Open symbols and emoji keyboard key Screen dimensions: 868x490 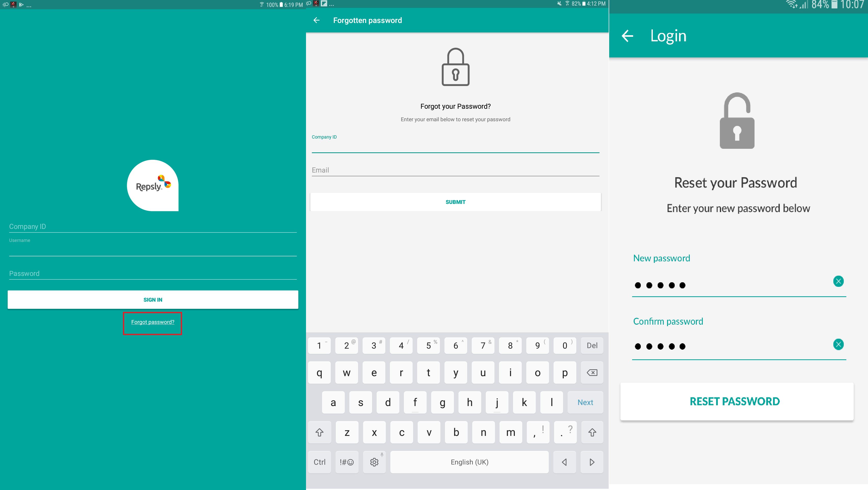click(347, 462)
